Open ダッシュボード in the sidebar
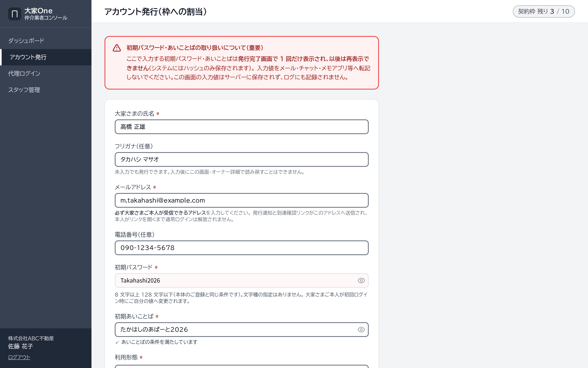The height and width of the screenshot is (368, 588). pos(46,41)
